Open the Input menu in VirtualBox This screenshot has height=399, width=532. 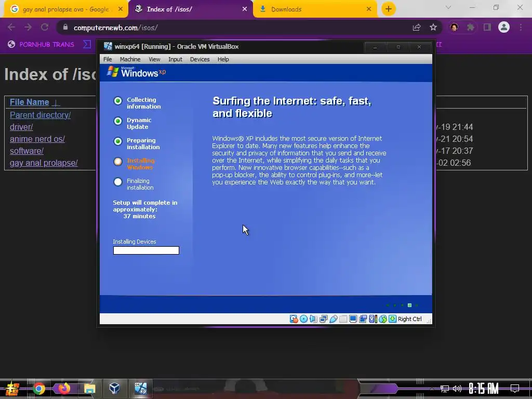point(175,59)
